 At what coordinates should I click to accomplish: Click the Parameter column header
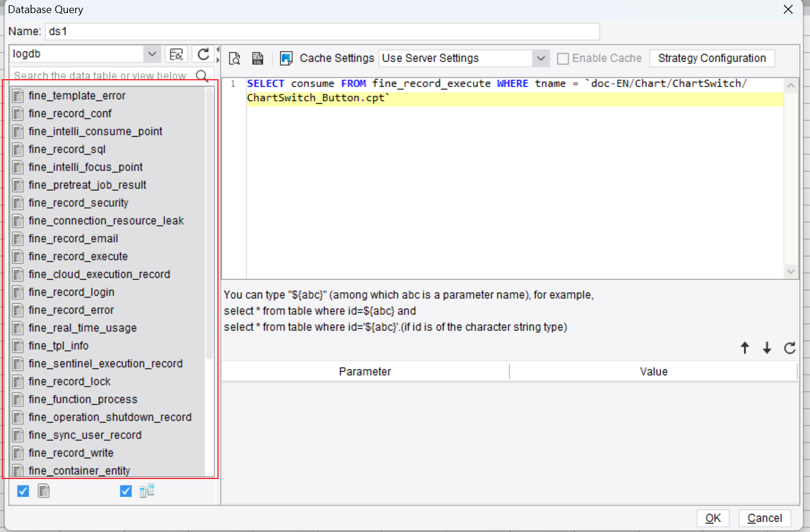(365, 371)
